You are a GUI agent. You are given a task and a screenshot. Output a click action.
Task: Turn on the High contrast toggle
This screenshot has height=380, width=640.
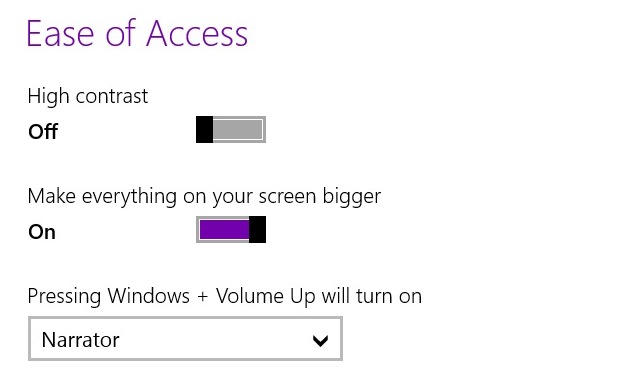point(231,129)
